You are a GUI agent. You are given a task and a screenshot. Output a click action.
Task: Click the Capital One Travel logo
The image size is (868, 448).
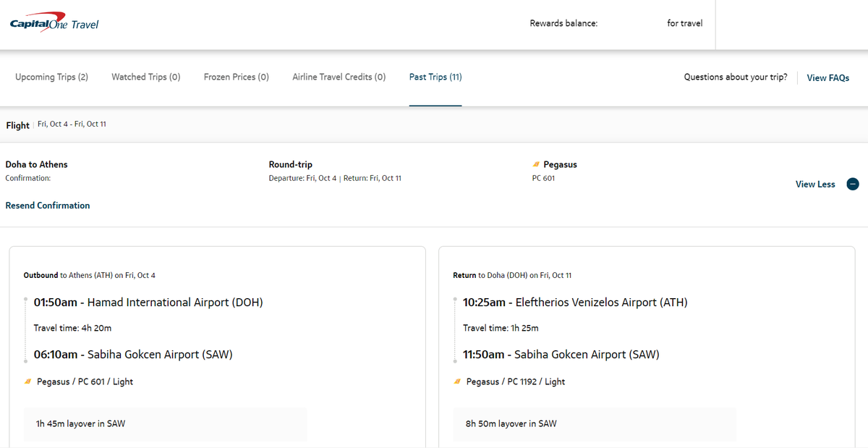(54, 24)
